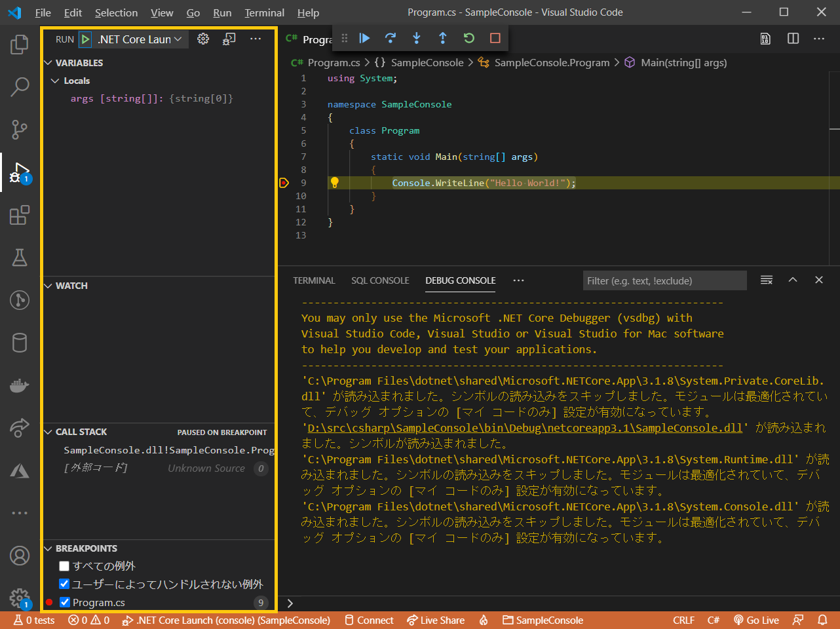This screenshot has height=629, width=840.
Task: Step Into in the debug toolbar
Action: coord(417,38)
